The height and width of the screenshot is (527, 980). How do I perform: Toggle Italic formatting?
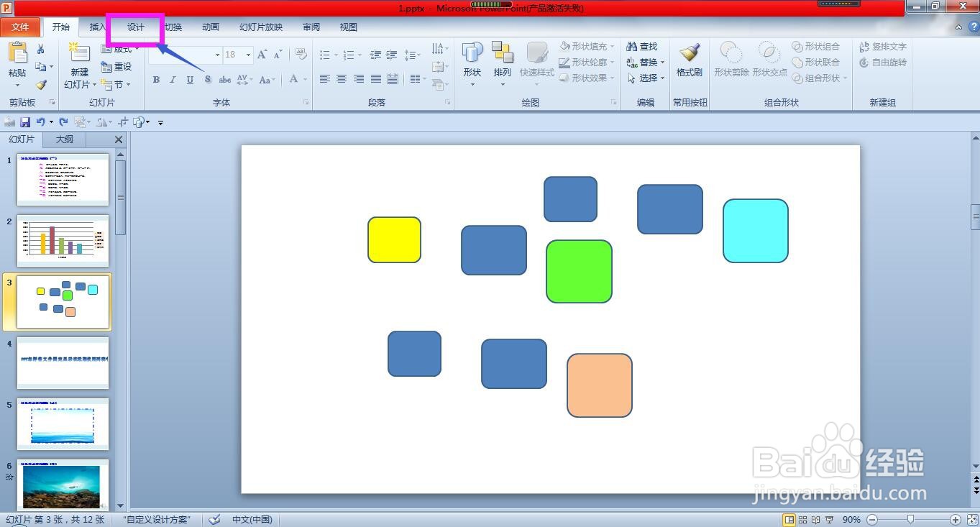[x=173, y=80]
